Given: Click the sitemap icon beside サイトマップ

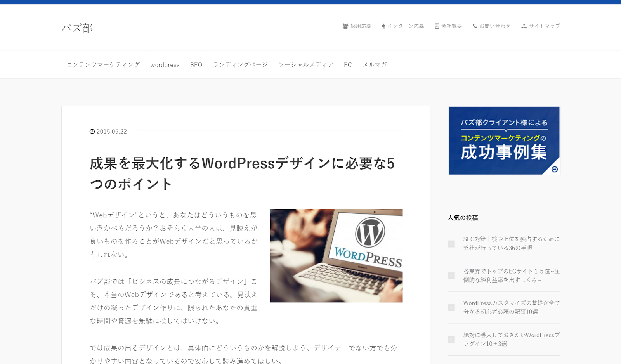Looking at the screenshot, I should tap(524, 26).
